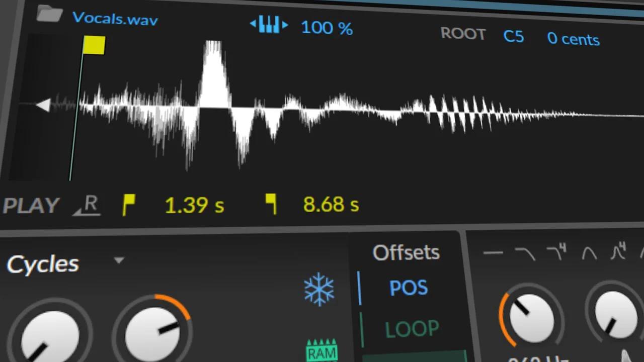The width and height of the screenshot is (644, 362).
Task: Select the flat no-filter shape
Action: point(493,253)
